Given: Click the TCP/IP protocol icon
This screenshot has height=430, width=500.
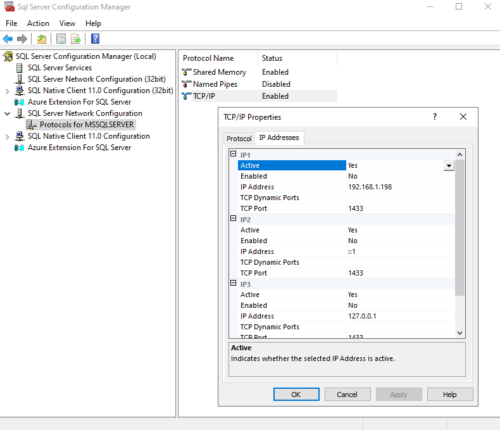Looking at the screenshot, I should pos(186,96).
